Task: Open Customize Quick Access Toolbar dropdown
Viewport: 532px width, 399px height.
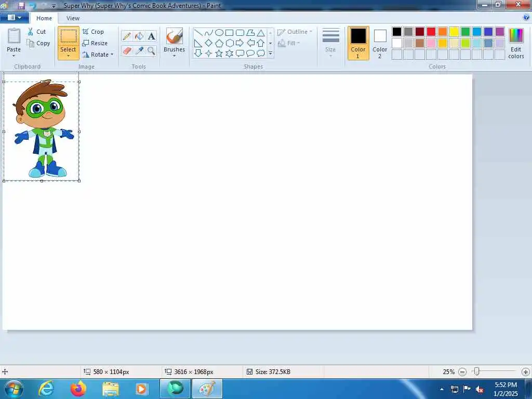Action: tap(54, 6)
